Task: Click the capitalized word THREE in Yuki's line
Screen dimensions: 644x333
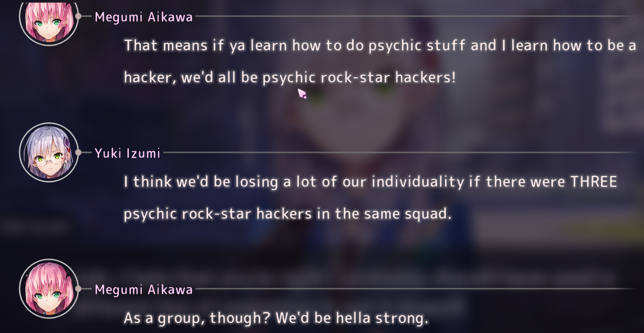Action: click(594, 182)
